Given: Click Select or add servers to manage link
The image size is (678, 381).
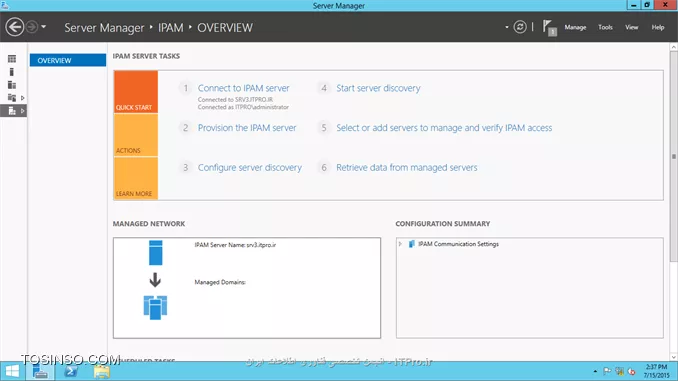Looking at the screenshot, I should point(444,128).
